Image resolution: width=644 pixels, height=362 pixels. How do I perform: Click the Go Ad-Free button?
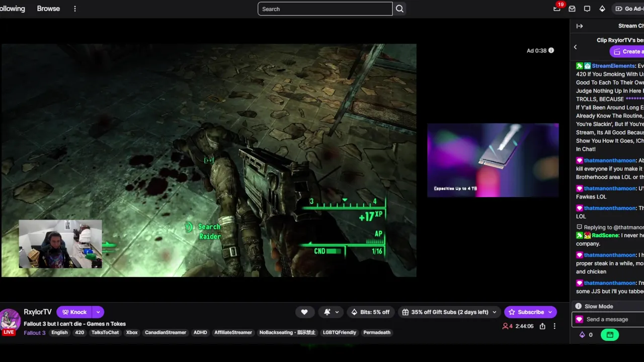(x=629, y=9)
